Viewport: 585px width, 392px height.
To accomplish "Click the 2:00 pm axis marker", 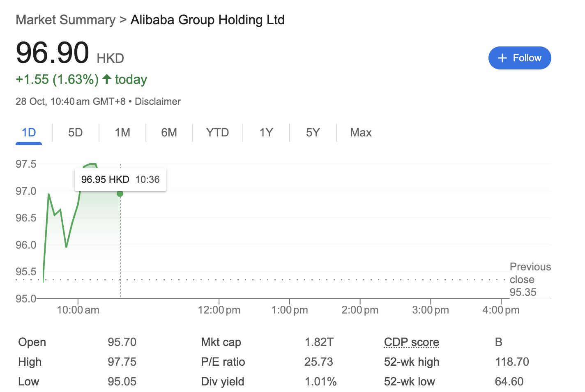I will click(x=360, y=310).
